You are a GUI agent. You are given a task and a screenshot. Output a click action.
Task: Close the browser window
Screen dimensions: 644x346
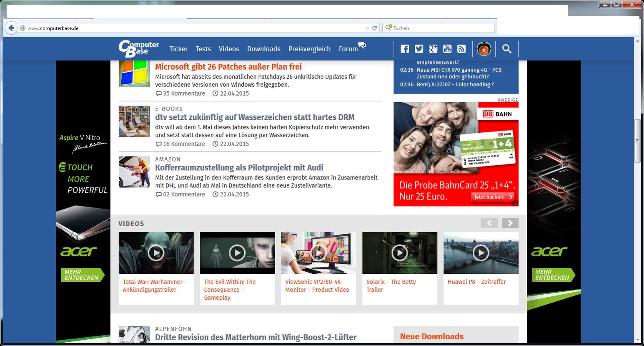[x=633, y=4]
